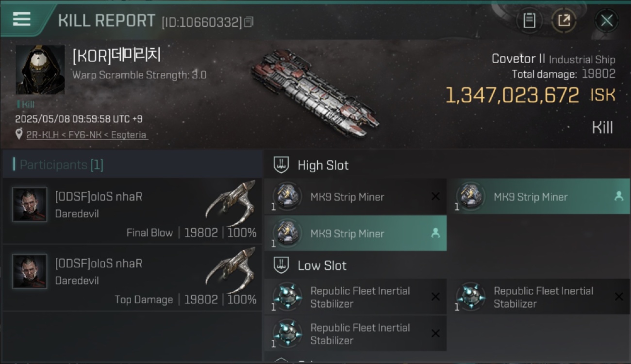Toggle X marker on right Inertial Stabilizer

click(619, 297)
